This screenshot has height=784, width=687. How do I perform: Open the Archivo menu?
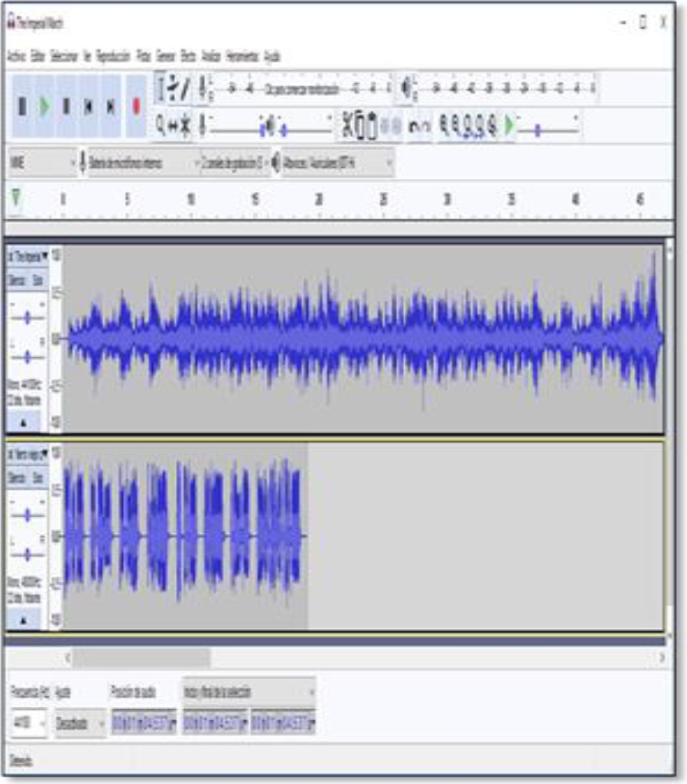point(16,57)
